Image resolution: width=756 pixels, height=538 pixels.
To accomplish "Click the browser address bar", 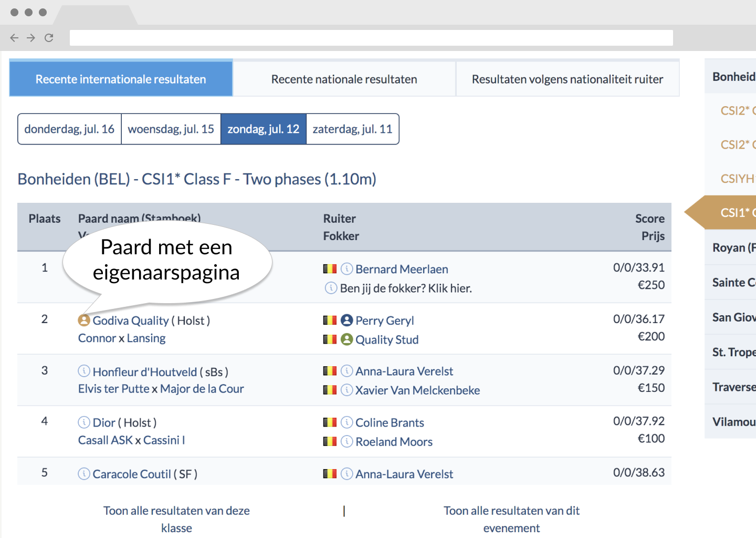I will coord(371,38).
